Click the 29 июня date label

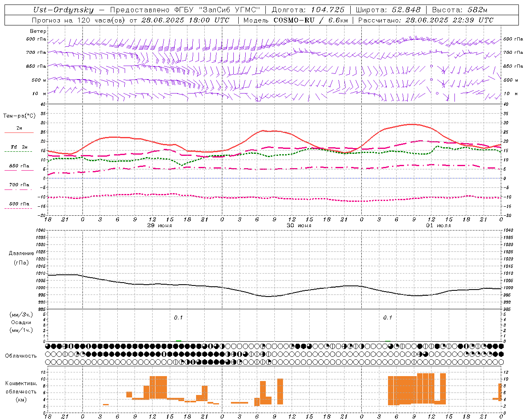click(x=160, y=226)
